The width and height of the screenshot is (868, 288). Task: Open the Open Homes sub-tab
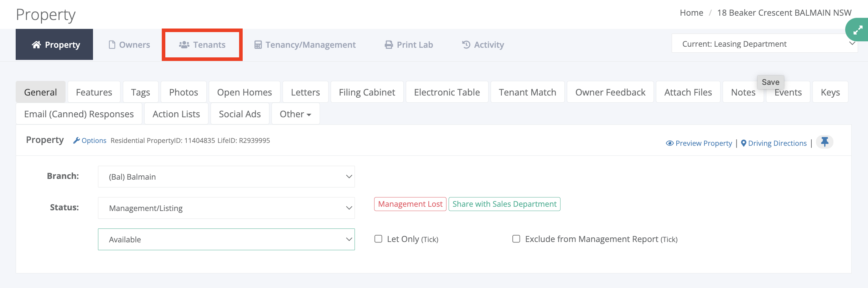244,92
